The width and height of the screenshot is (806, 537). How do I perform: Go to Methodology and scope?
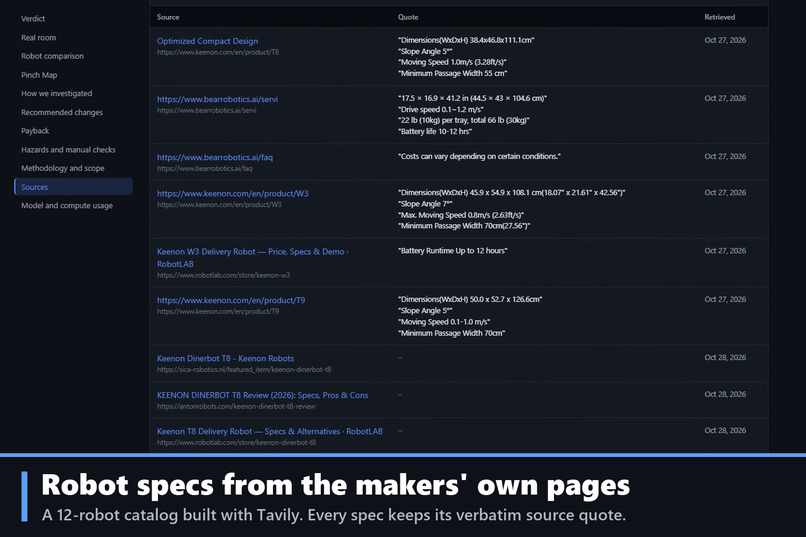63,168
